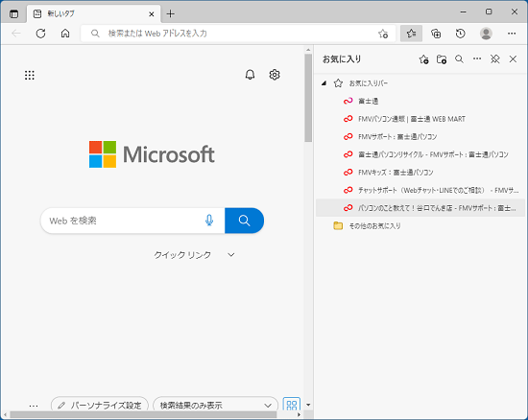Click the blue search button

244,221
